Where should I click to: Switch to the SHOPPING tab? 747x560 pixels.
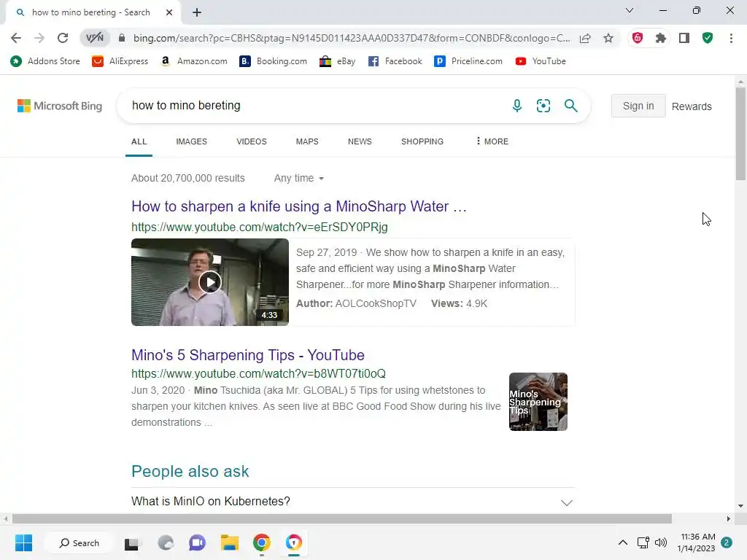click(x=422, y=141)
